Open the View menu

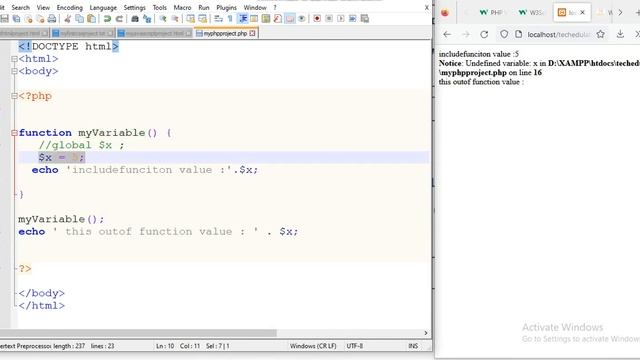coord(43,7)
